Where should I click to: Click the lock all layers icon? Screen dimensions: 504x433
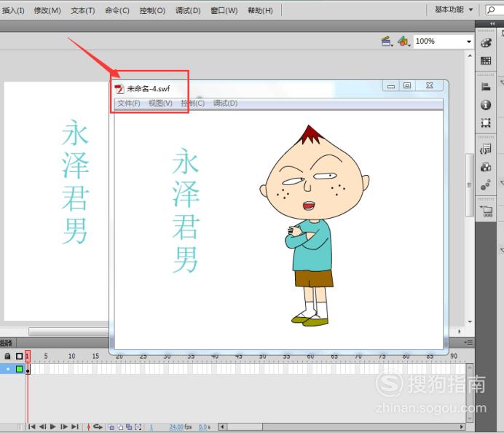7,356
